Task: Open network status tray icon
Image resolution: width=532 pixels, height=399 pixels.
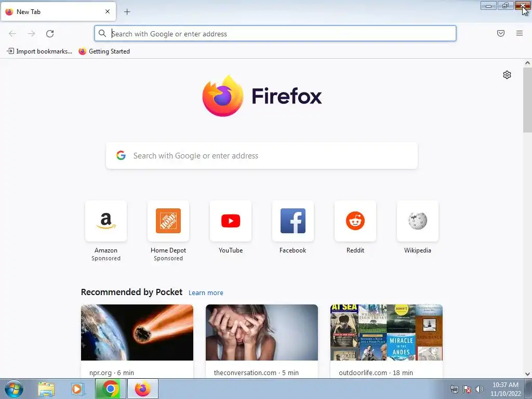Action: tap(454, 389)
